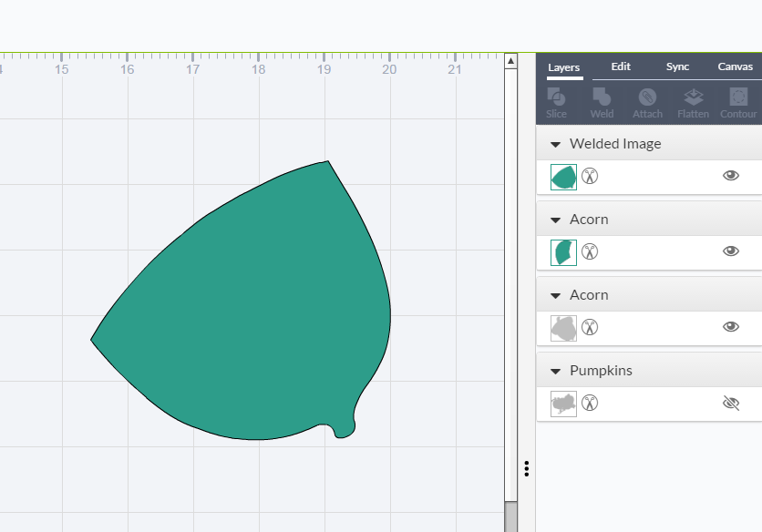The width and height of the screenshot is (762, 532).
Task: Click the Weld tool icon
Action: (602, 102)
